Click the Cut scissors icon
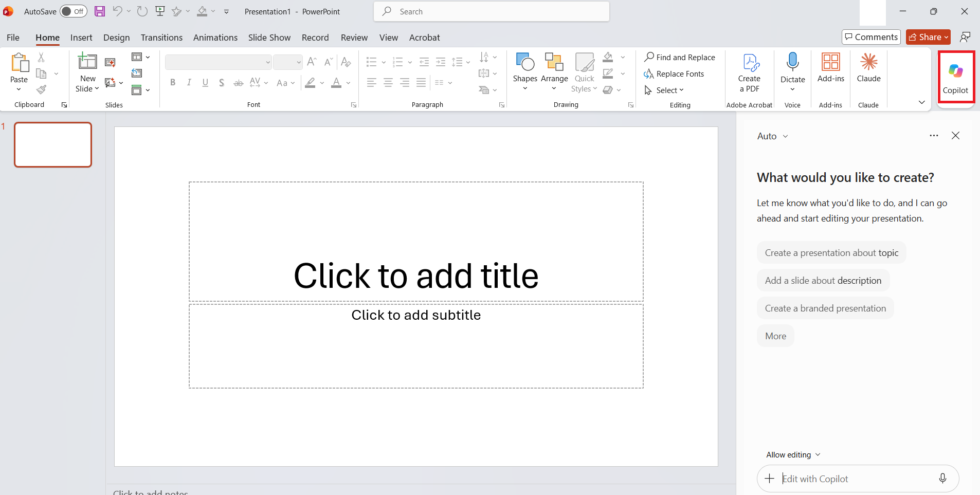This screenshot has width=980, height=495. click(41, 57)
